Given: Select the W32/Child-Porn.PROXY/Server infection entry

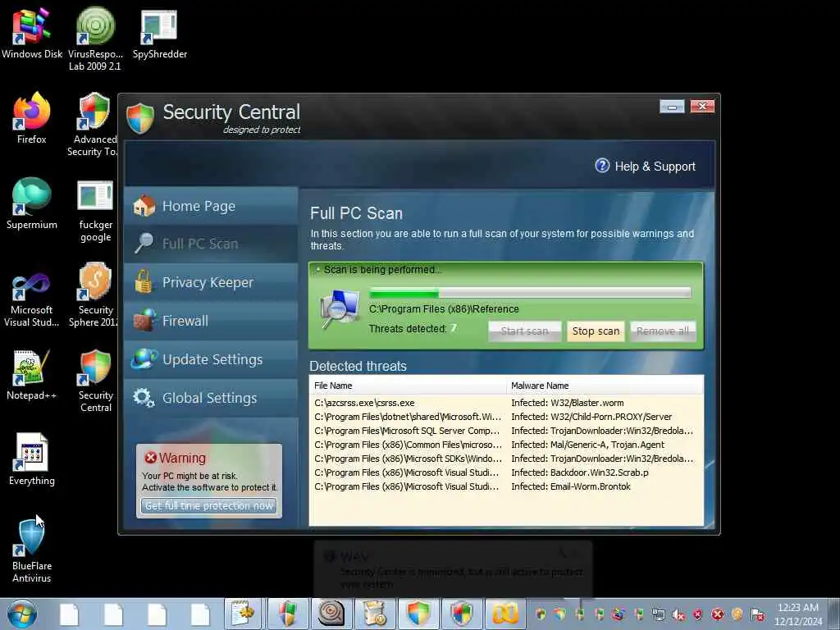Looking at the screenshot, I should (591, 417).
